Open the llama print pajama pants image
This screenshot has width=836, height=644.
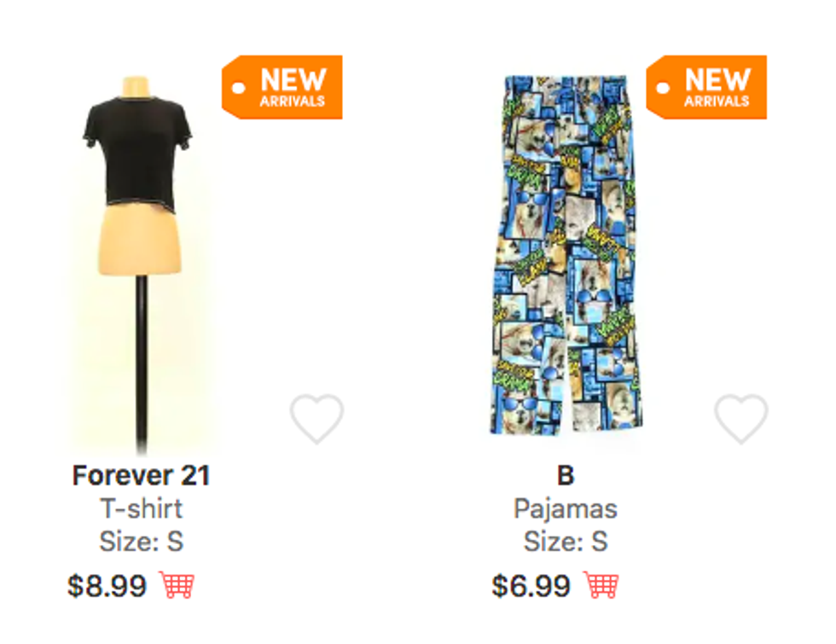coord(566,255)
